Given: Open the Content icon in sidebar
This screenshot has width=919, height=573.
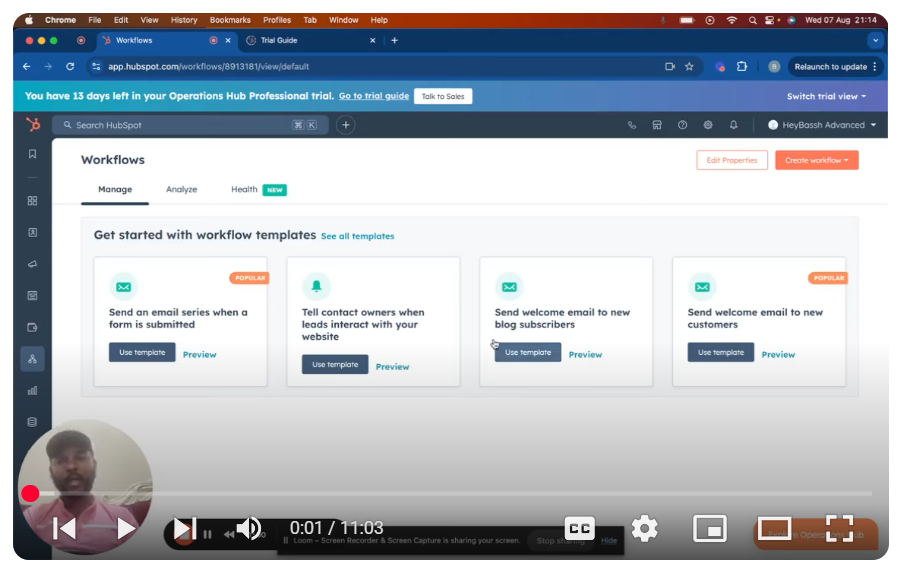Looking at the screenshot, I should pyautogui.click(x=32, y=296).
